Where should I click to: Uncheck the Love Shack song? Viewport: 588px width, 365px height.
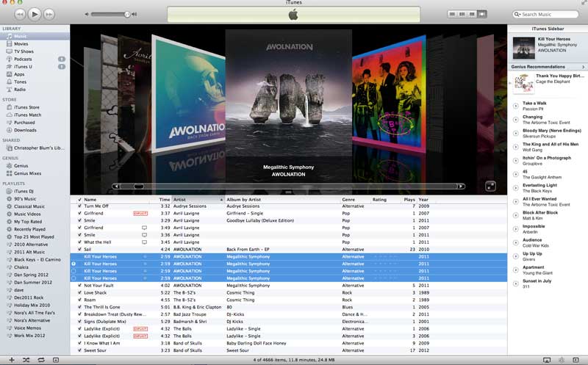point(79,293)
